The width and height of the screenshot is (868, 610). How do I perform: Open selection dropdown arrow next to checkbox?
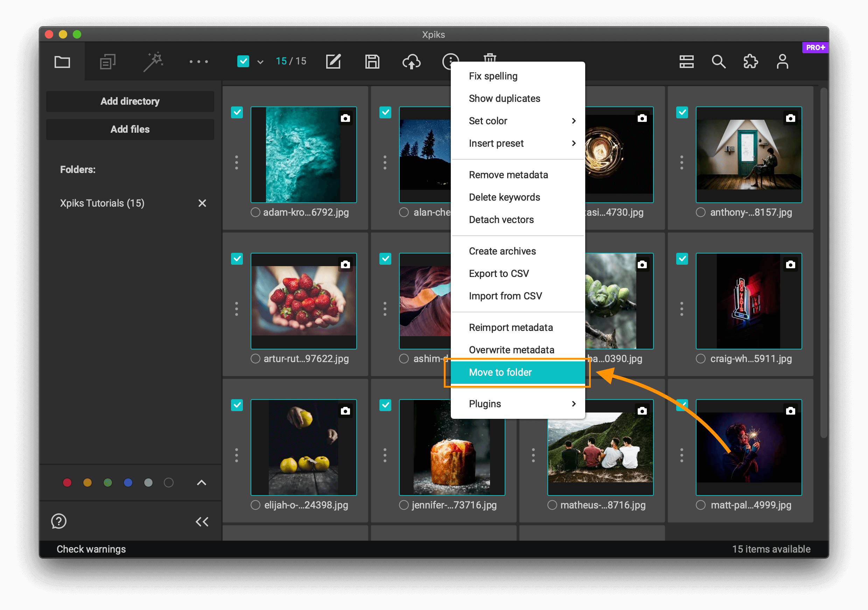click(x=260, y=62)
